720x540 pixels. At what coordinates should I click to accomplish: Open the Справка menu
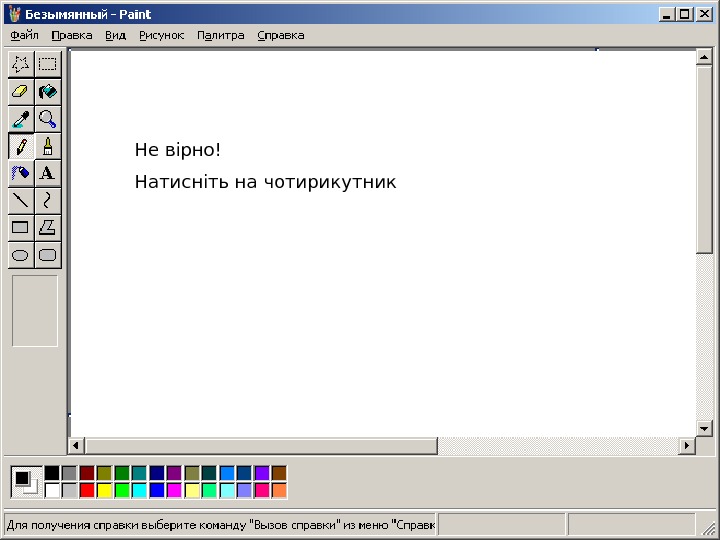281,35
